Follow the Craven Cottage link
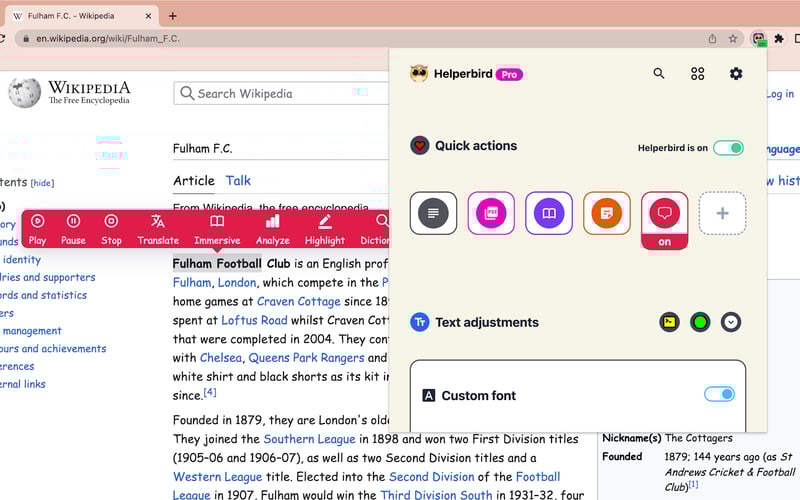 298,302
